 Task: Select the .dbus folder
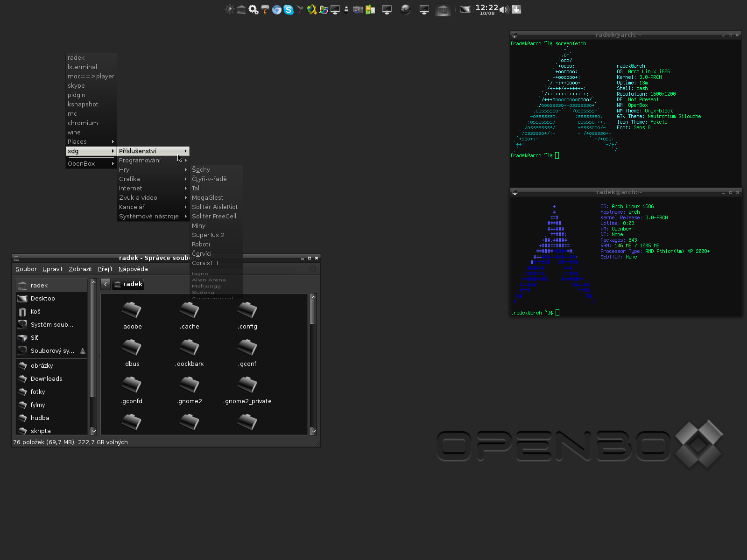tap(132, 353)
